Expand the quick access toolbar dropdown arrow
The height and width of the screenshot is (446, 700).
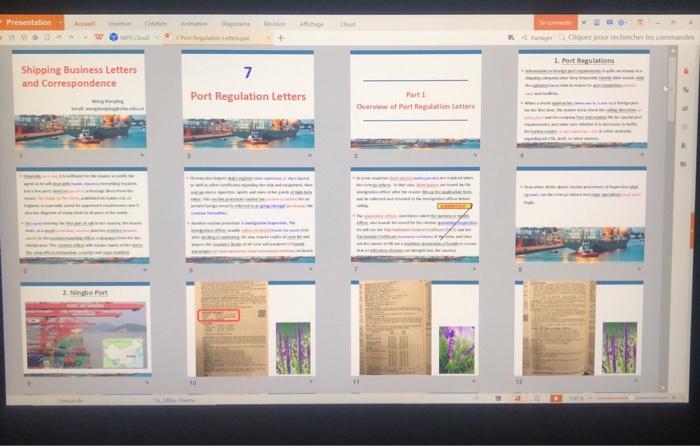(85, 38)
